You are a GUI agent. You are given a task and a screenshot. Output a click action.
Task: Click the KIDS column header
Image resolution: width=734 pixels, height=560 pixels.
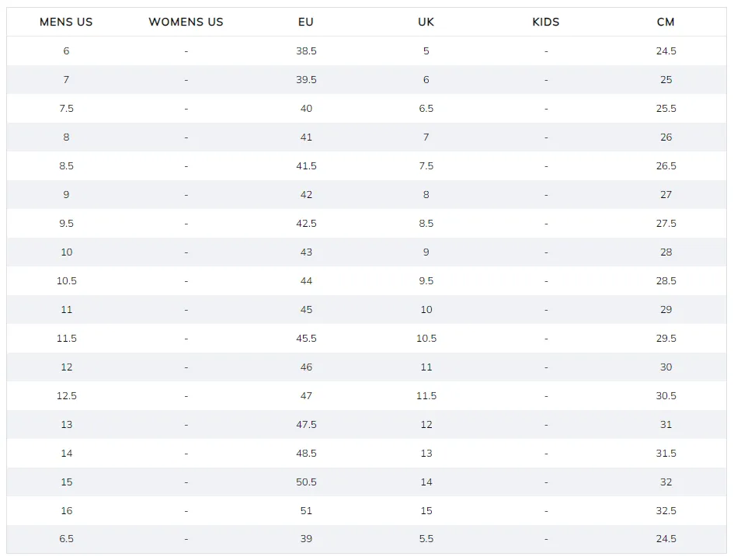pyautogui.click(x=546, y=22)
